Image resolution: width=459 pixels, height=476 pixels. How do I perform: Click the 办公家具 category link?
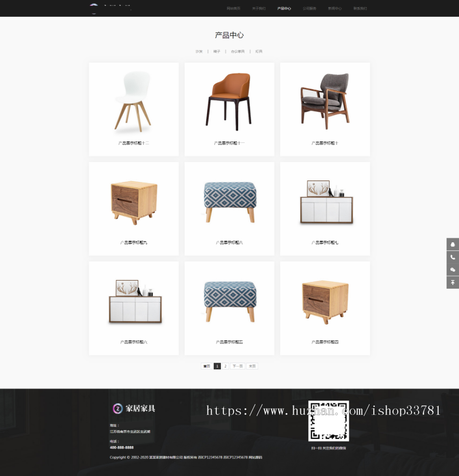[237, 51]
